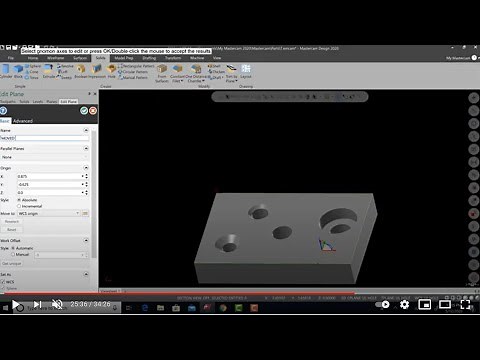Image resolution: width=480 pixels, height=360 pixels.
Task: Select the Draft tool
Action: (x=216, y=77)
